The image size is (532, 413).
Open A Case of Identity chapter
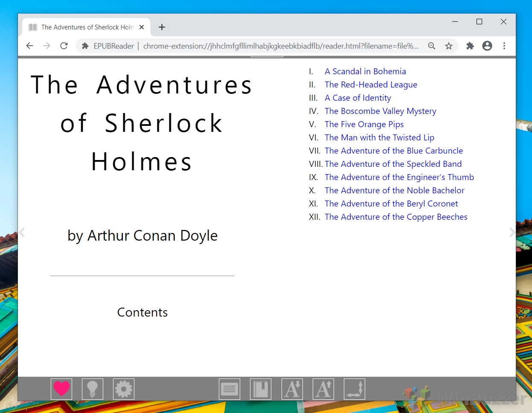(358, 98)
